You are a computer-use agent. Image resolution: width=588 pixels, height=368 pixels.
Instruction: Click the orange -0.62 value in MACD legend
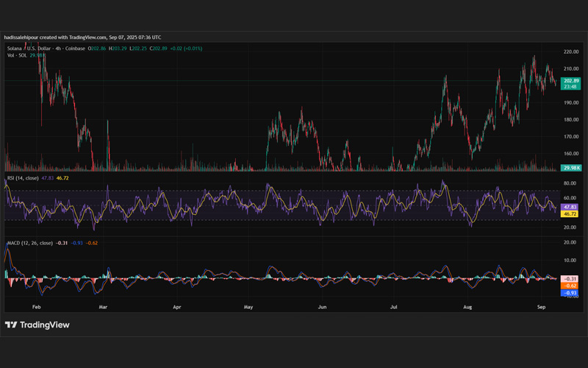tap(92, 243)
